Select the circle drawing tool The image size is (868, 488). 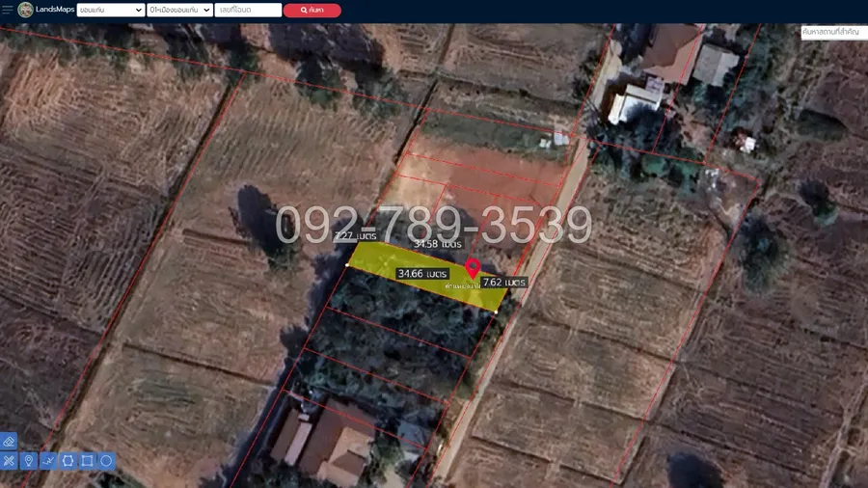[x=106, y=461]
